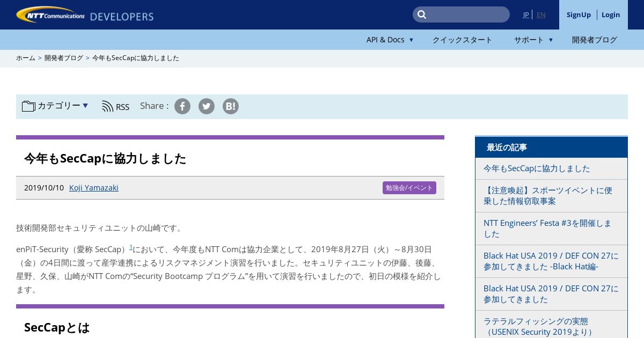Open recent post 今年もSecCapに協力しました
The image size is (644, 338).
pos(537,168)
